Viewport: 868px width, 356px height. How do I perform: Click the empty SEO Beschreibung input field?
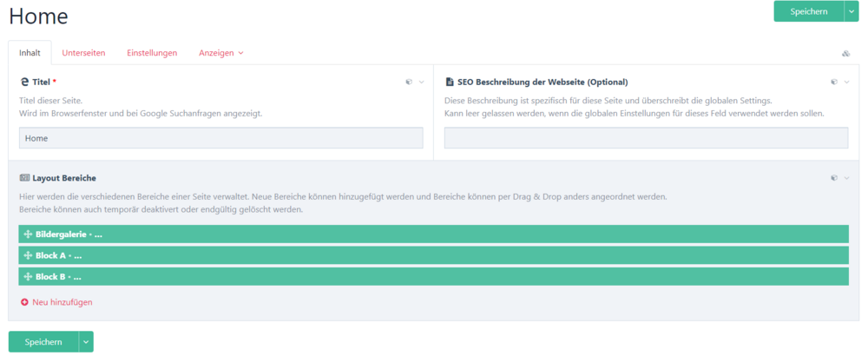coord(646,138)
